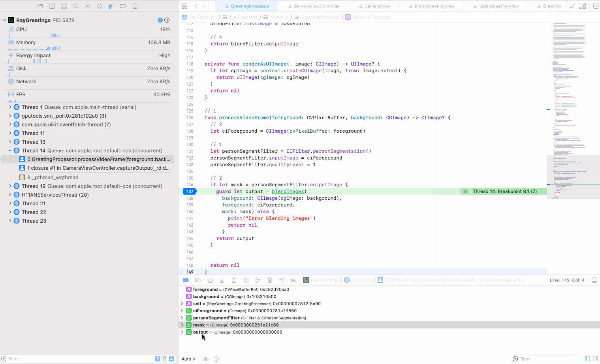Open the Debug View Hierarchy
The height and width of the screenshot is (364, 600).
coord(246,280)
